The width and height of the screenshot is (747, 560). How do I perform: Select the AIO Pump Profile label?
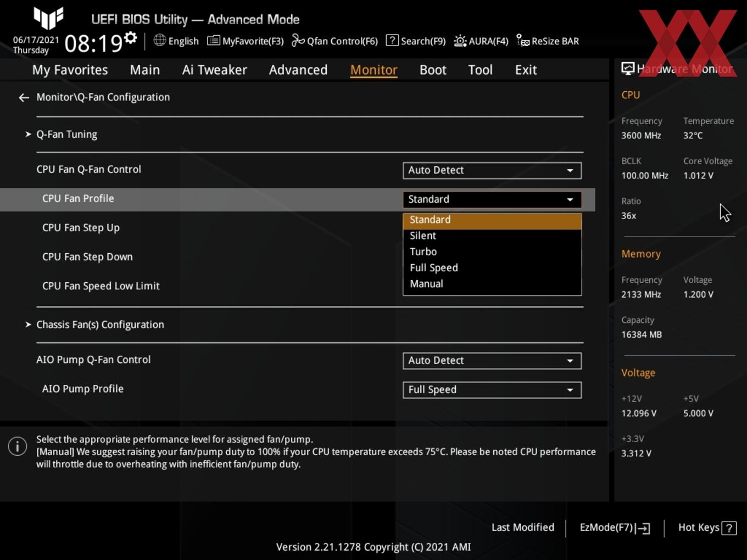[x=83, y=389]
